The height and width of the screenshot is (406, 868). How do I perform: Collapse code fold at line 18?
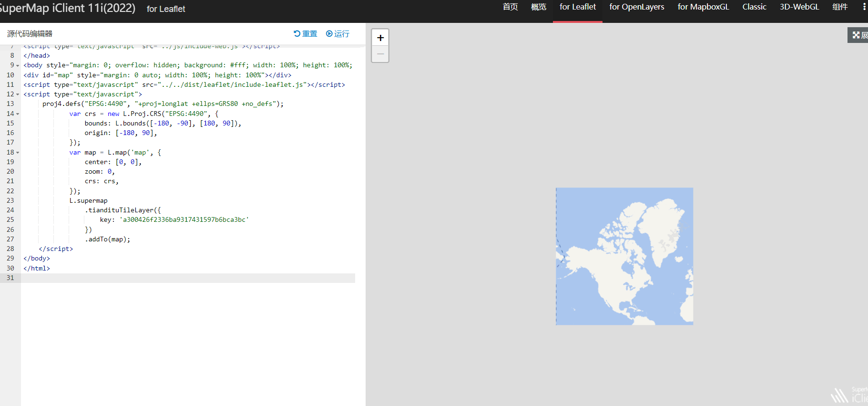click(x=18, y=153)
